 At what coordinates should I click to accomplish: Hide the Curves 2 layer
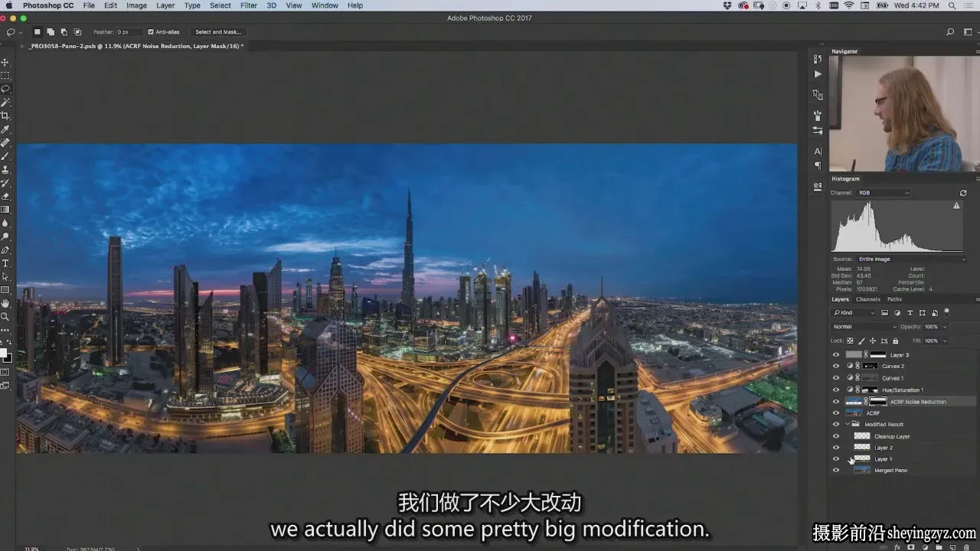click(836, 367)
